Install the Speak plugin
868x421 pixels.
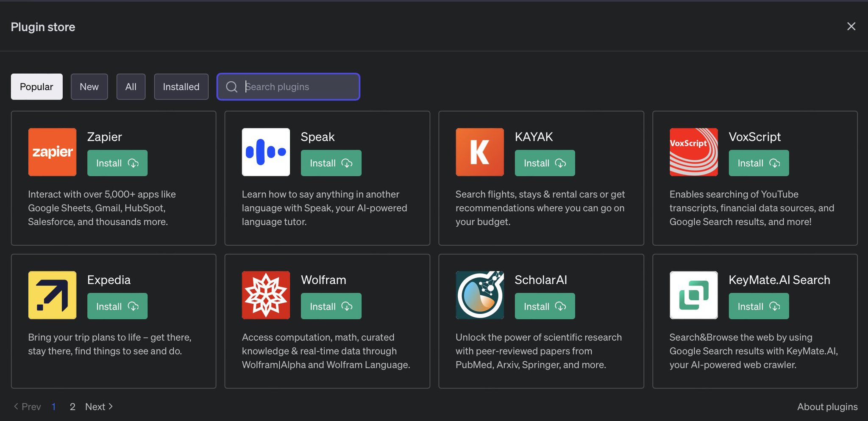click(x=331, y=163)
